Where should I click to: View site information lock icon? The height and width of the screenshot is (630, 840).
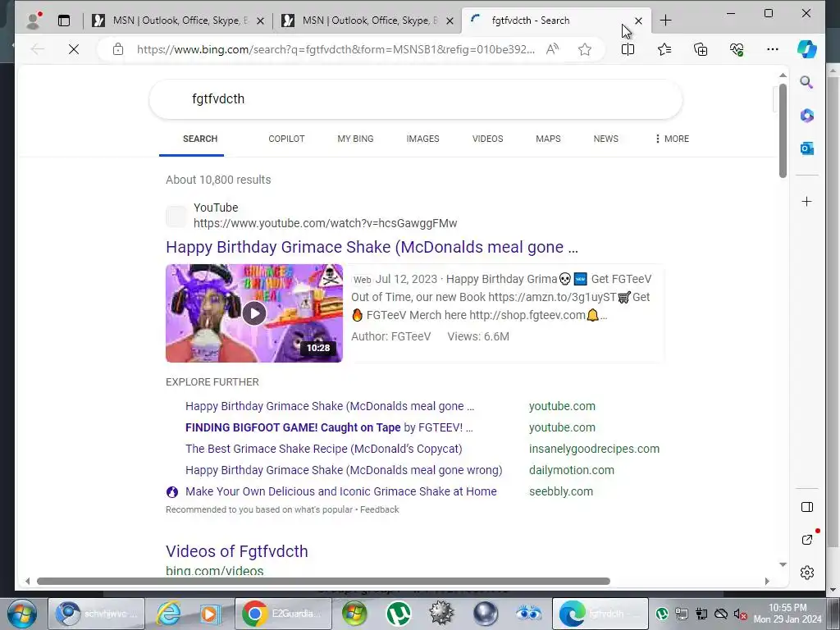pos(118,49)
